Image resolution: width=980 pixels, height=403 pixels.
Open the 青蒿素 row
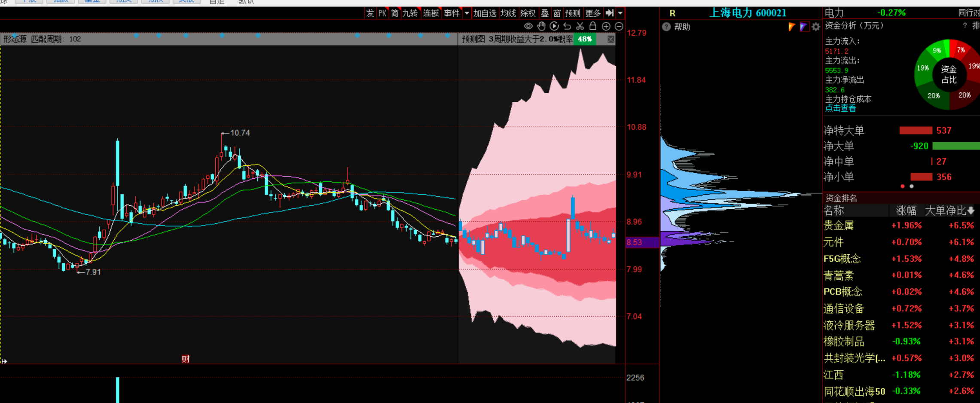click(x=901, y=275)
